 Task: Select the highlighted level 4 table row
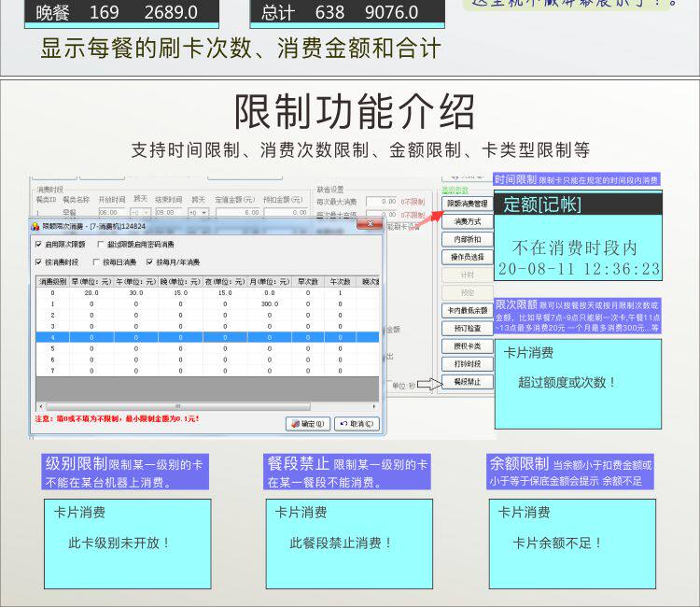207,337
